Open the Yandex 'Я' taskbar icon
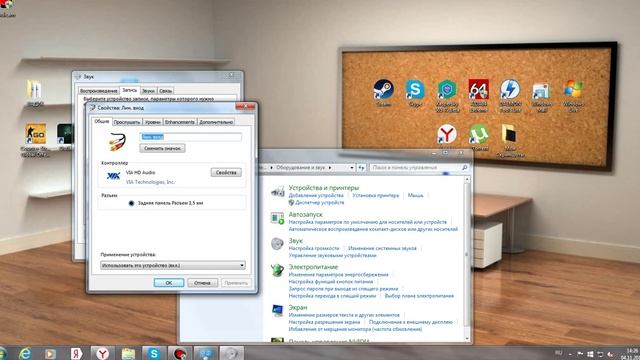Screen dimensions: 640x360 coord(76,353)
